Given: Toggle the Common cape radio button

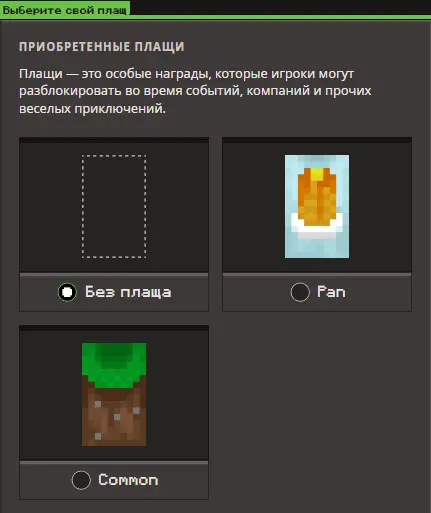Looking at the screenshot, I should [x=81, y=480].
